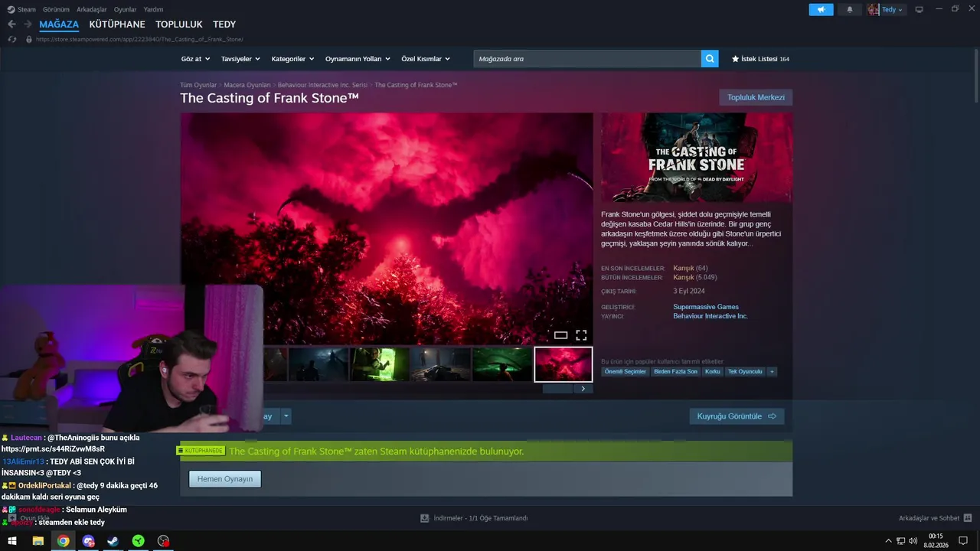Click the recent reviews Karışık (64) link

pos(690,268)
